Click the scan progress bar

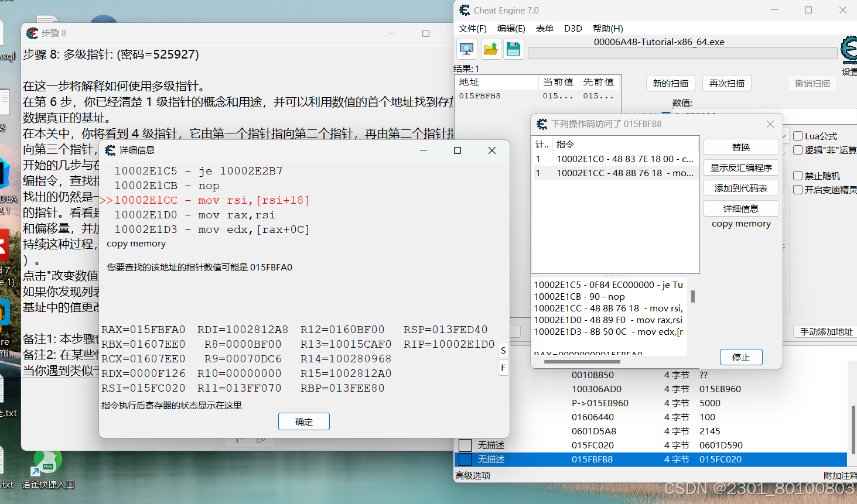point(682,53)
